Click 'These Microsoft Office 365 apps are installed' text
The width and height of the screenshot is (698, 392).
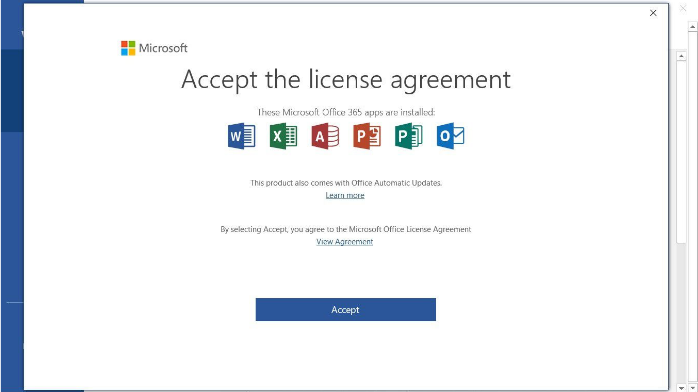point(346,112)
